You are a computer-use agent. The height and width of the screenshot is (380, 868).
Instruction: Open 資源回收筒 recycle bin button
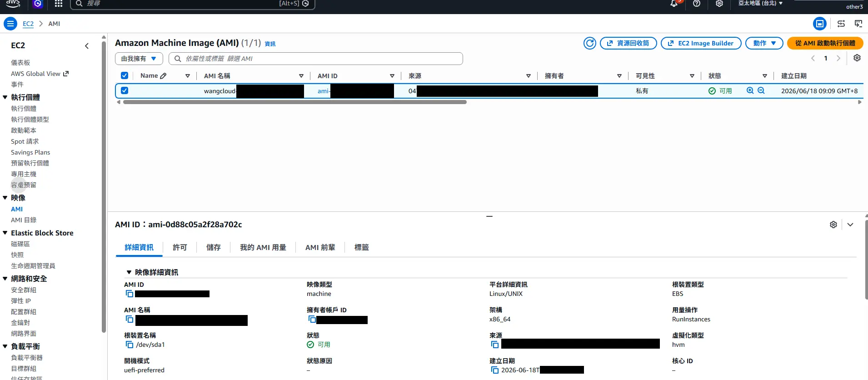pos(629,43)
